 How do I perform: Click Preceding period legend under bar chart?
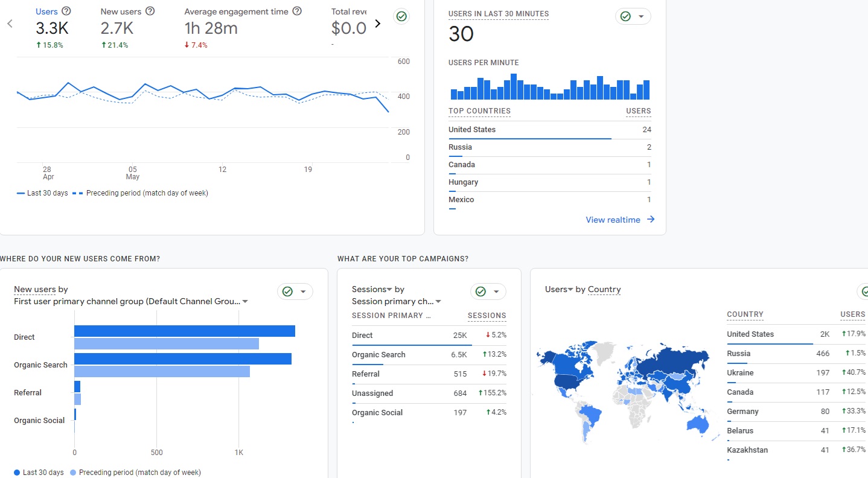coord(136,473)
